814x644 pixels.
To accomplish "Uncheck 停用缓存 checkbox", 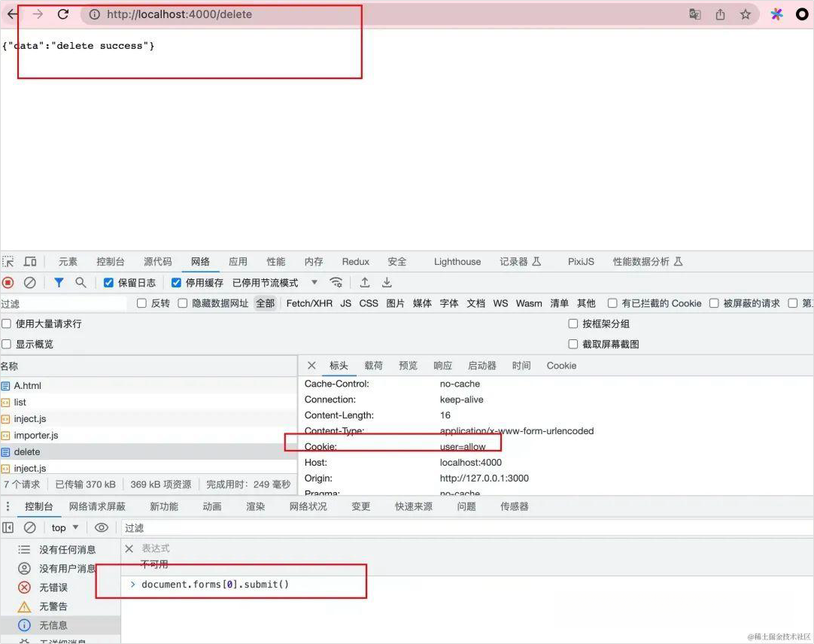I will pyautogui.click(x=177, y=283).
